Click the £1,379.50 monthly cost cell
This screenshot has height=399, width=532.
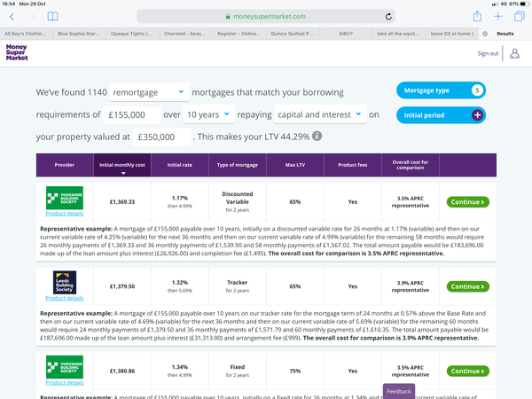pos(122,286)
